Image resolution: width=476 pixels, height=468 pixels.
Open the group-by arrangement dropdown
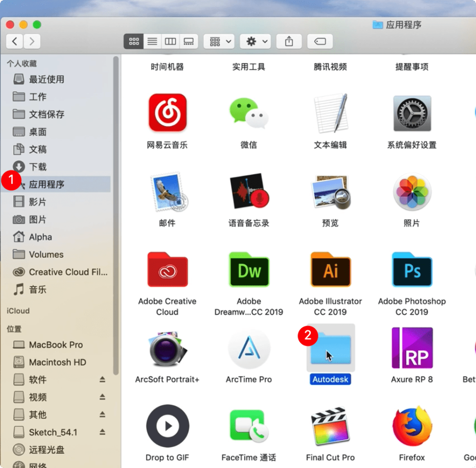[218, 41]
